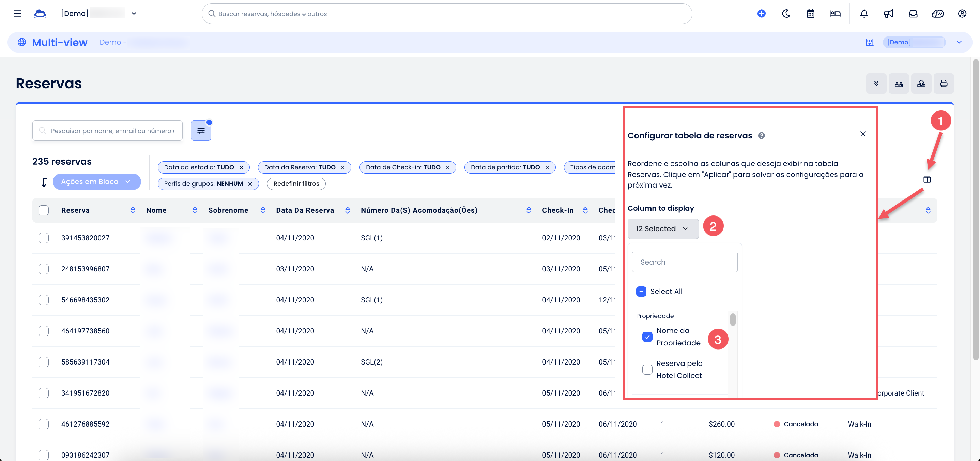Open the hamburger main menu
Image resolution: width=980 pixels, height=461 pixels.
[x=17, y=14]
